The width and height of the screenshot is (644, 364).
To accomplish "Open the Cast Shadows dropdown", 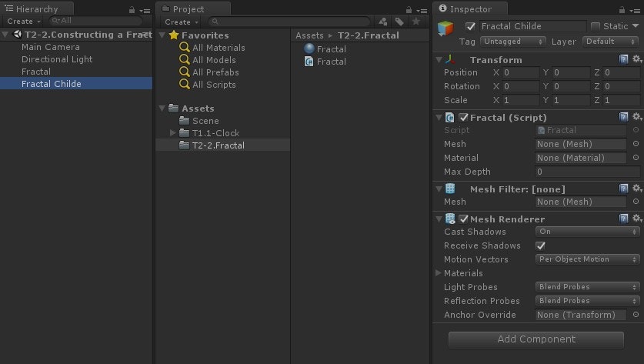I will pyautogui.click(x=587, y=232).
